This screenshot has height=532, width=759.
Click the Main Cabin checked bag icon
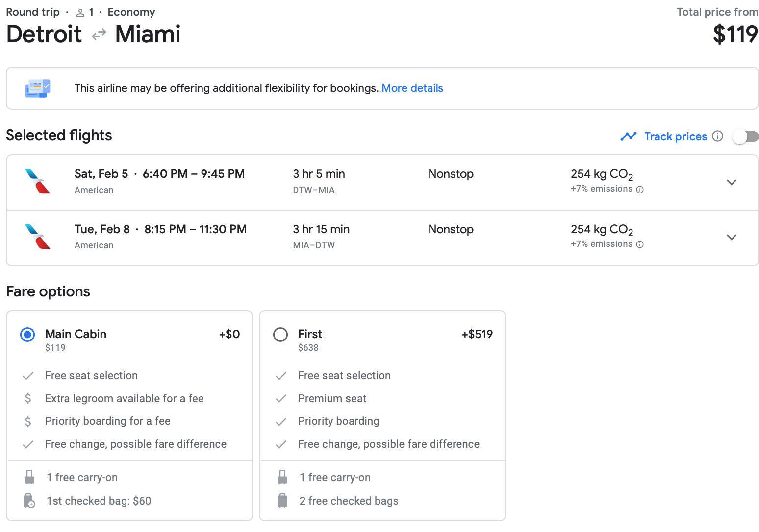point(29,501)
